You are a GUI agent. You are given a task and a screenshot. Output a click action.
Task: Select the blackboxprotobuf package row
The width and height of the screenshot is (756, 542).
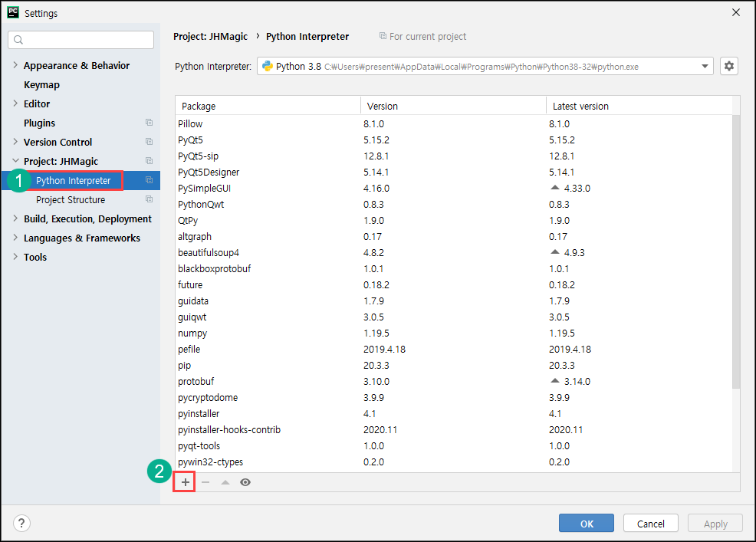click(x=453, y=268)
